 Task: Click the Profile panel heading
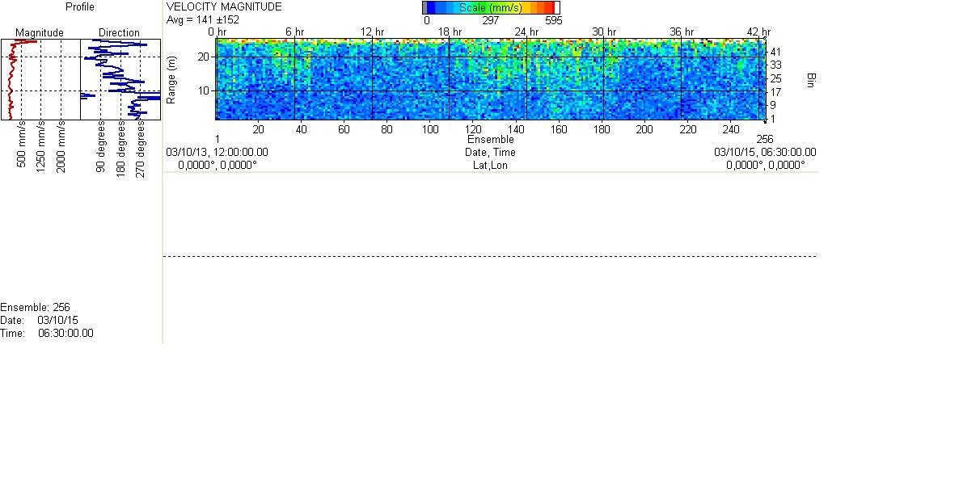coord(80,7)
